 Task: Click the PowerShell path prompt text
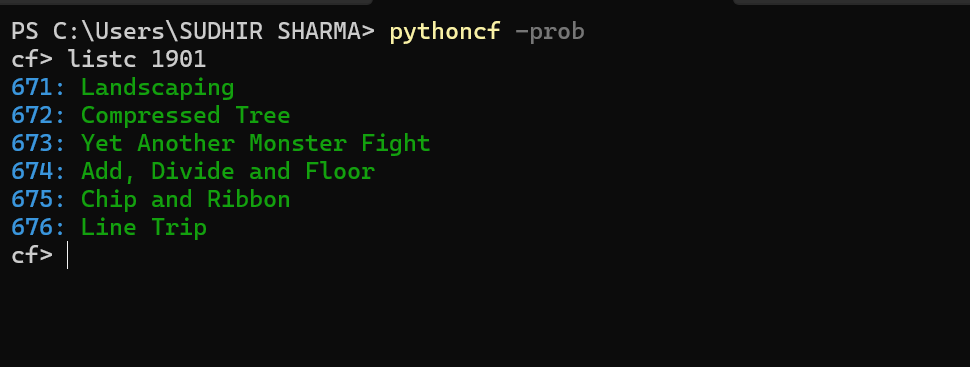coord(193,32)
